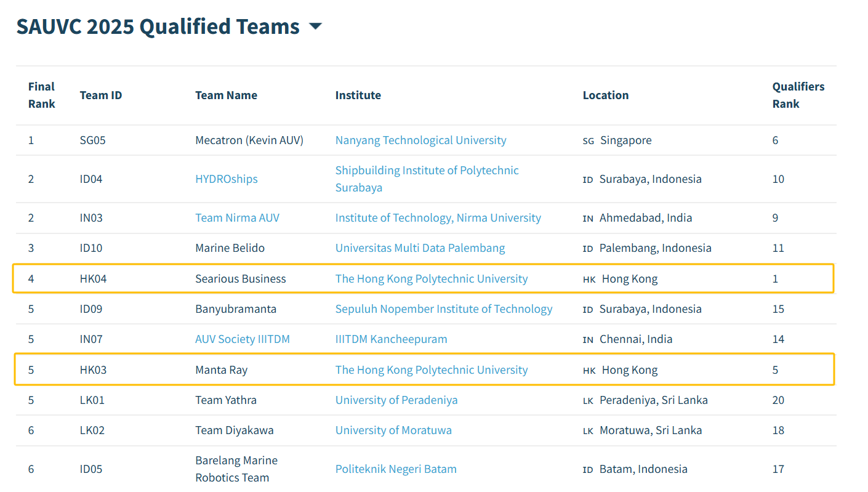Click the LK flag next to Peradeniya, Sri Lanka
The width and height of the screenshot is (868, 492).
588,400
